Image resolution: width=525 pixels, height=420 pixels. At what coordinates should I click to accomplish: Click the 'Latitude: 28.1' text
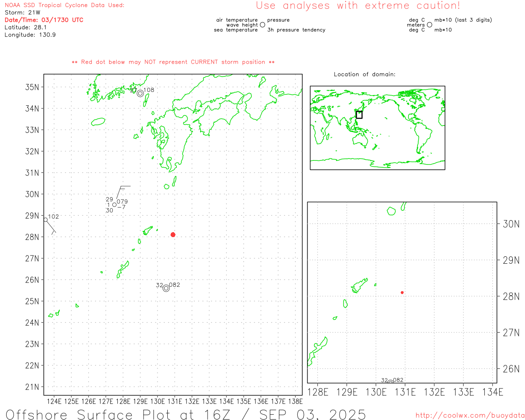point(25,27)
